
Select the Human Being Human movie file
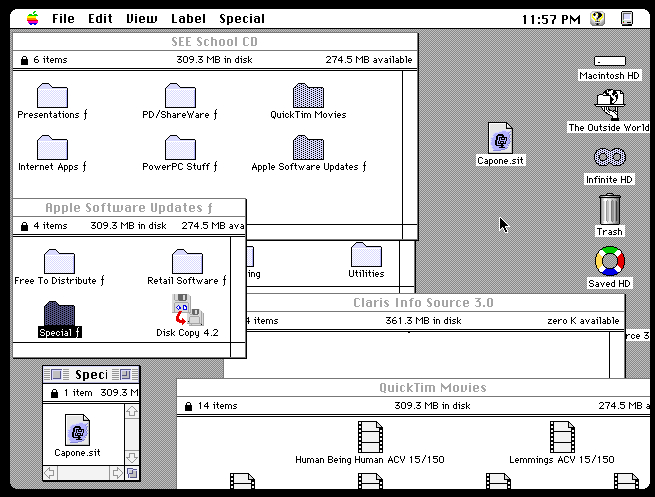pos(371,437)
